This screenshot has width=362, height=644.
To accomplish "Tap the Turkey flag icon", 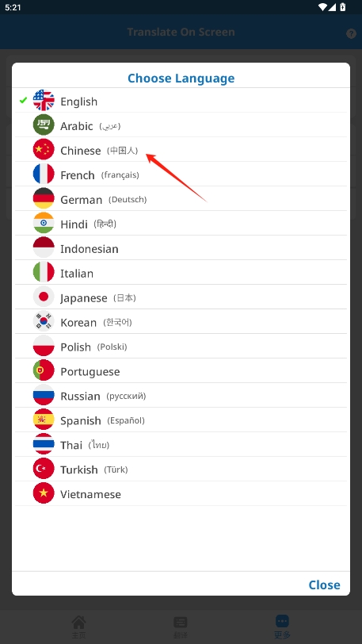I will click(44, 469).
